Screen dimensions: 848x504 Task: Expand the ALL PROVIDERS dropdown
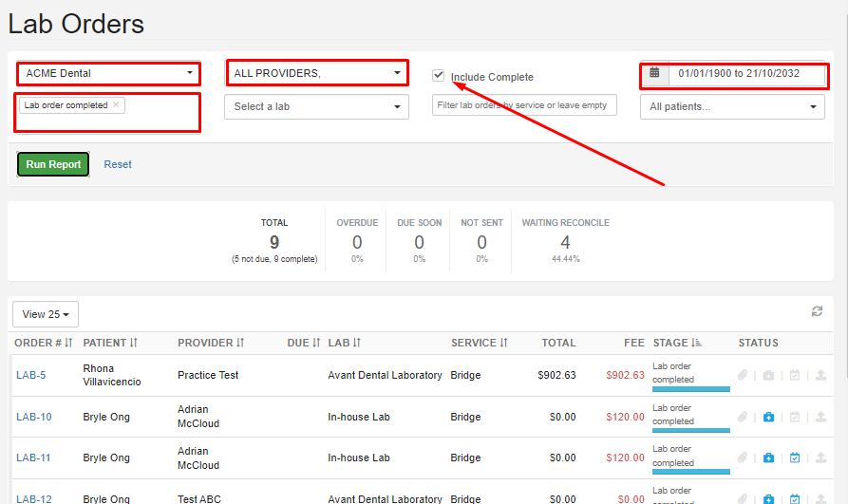tap(316, 73)
